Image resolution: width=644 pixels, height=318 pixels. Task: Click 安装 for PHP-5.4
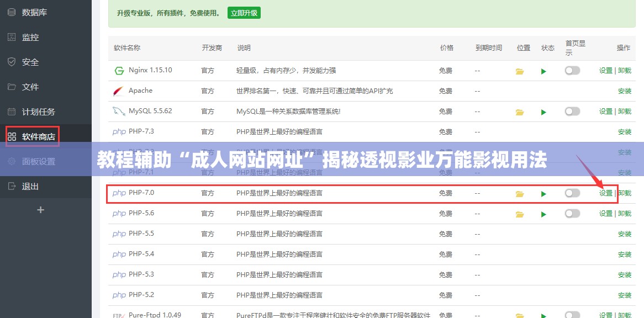click(625, 255)
